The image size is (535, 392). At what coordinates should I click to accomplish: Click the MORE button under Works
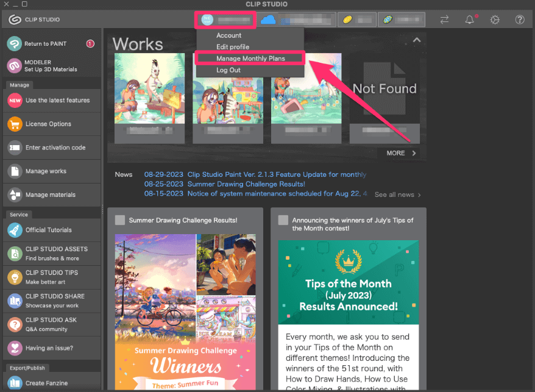pos(401,153)
